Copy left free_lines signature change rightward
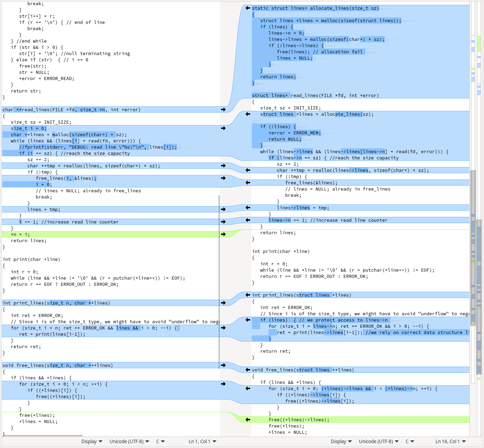 [223, 366]
